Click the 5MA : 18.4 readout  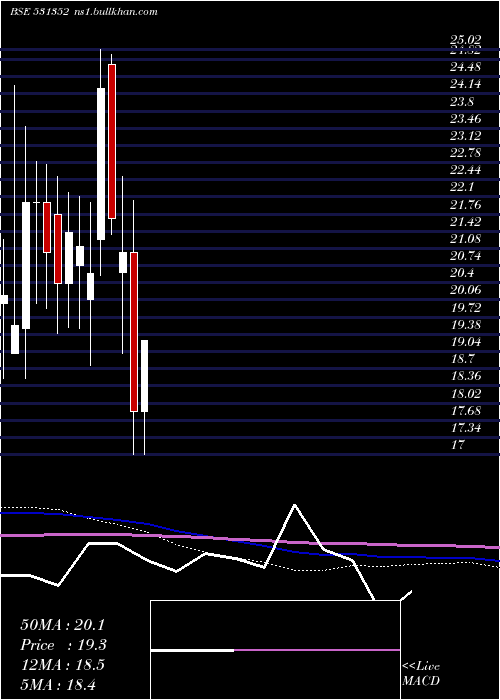58,684
